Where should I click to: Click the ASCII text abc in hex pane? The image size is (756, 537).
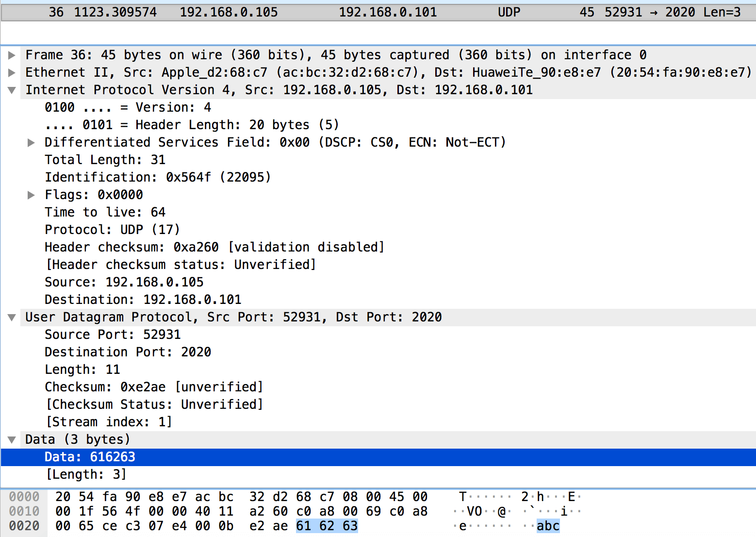(548, 526)
